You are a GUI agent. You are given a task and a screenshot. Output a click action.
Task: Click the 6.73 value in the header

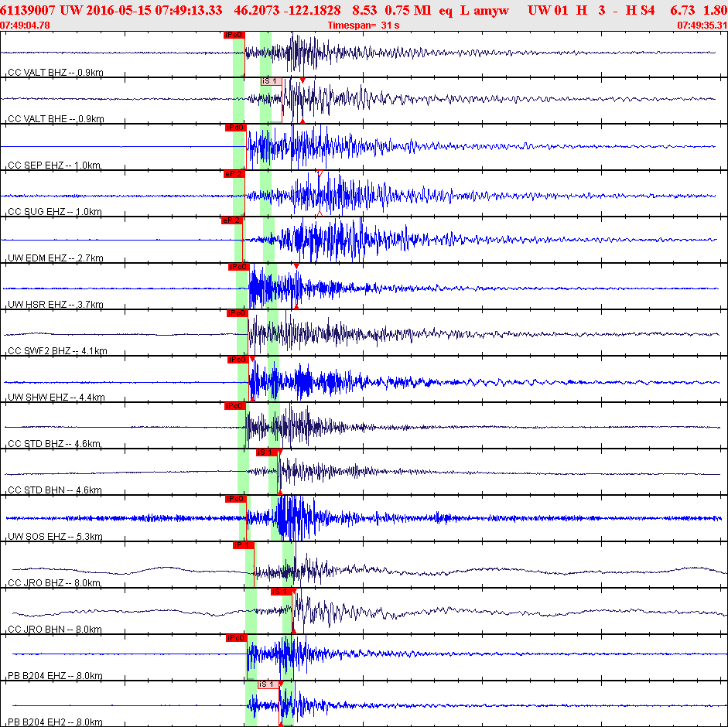pos(682,10)
